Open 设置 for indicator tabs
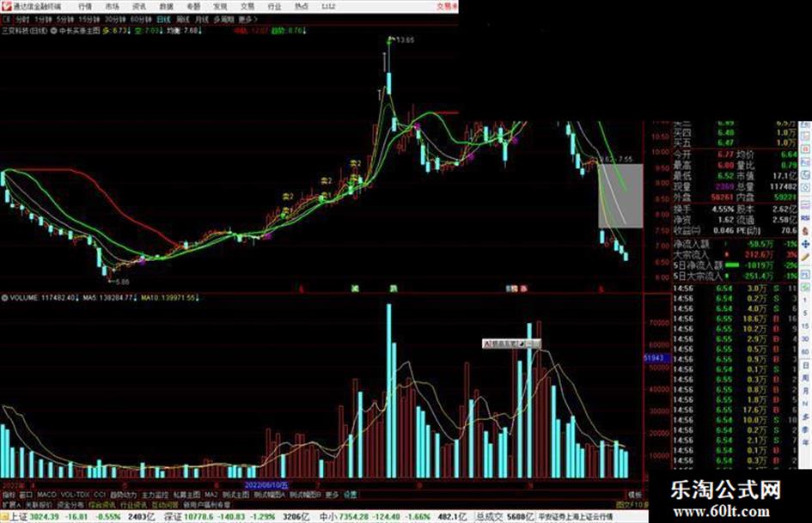This screenshot has width=812, height=523. [350, 495]
